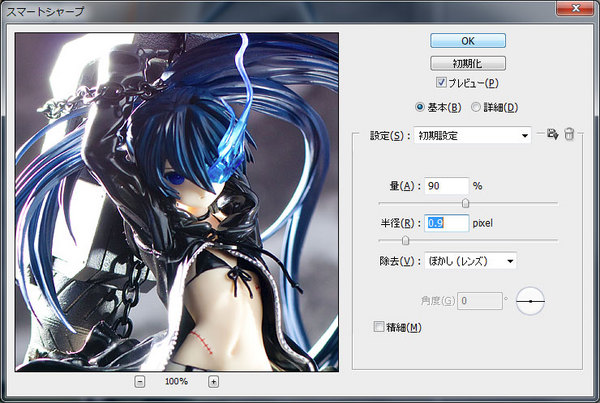Click the zoom in plus button
The width and height of the screenshot is (600, 403).
pos(214,382)
